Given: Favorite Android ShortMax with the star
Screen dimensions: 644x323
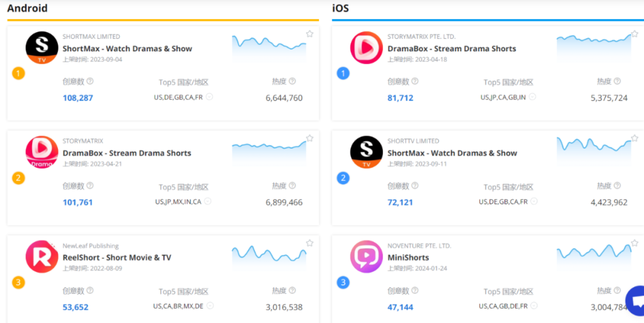Looking at the screenshot, I should click(x=310, y=34).
